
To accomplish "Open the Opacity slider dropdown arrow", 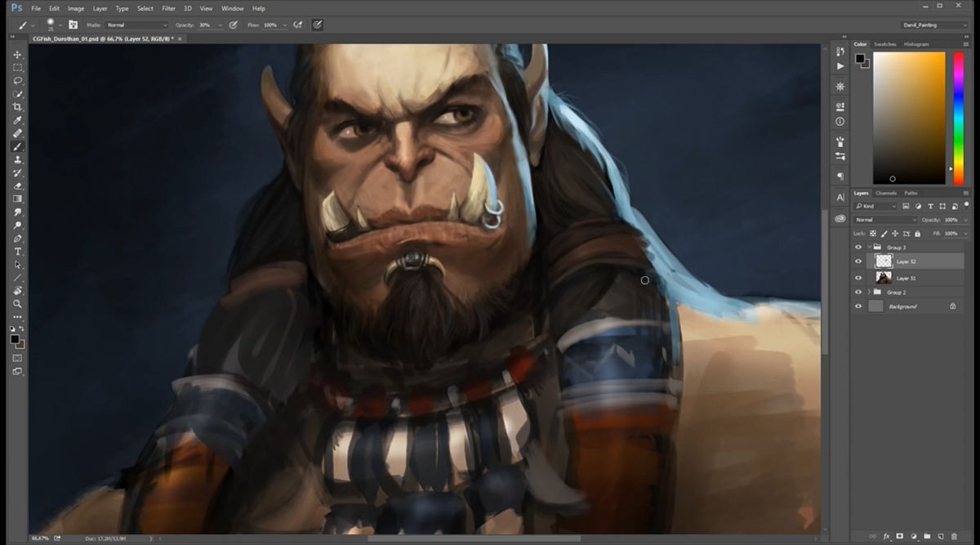I will (220, 25).
